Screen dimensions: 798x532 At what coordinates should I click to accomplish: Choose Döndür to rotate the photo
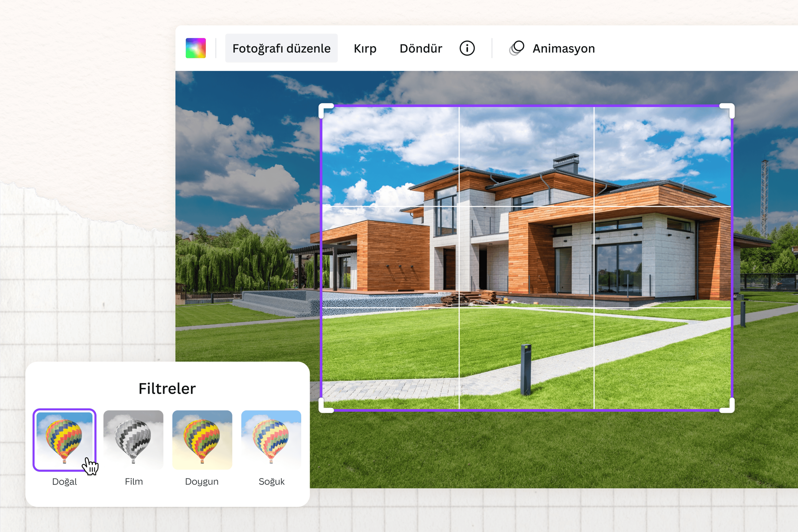pyautogui.click(x=421, y=49)
